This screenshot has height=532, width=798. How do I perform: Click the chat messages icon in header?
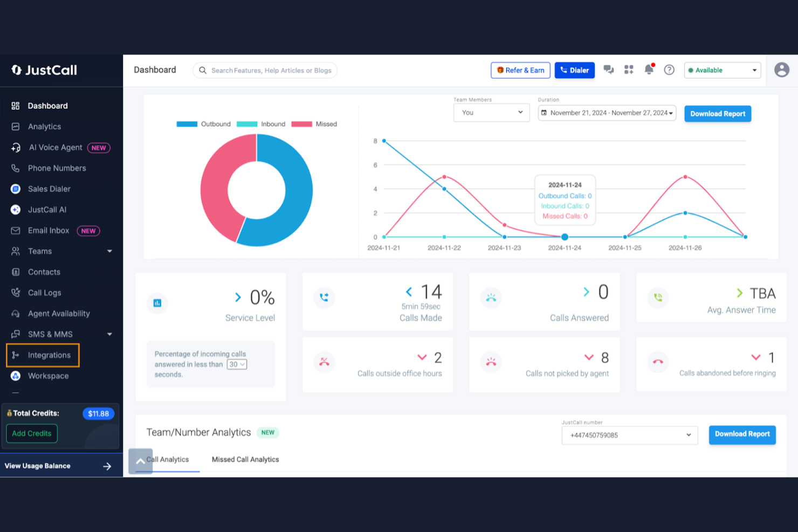(x=609, y=70)
